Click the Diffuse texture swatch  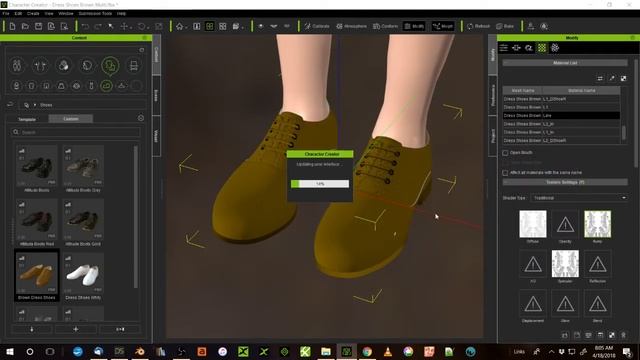pyautogui.click(x=533, y=224)
